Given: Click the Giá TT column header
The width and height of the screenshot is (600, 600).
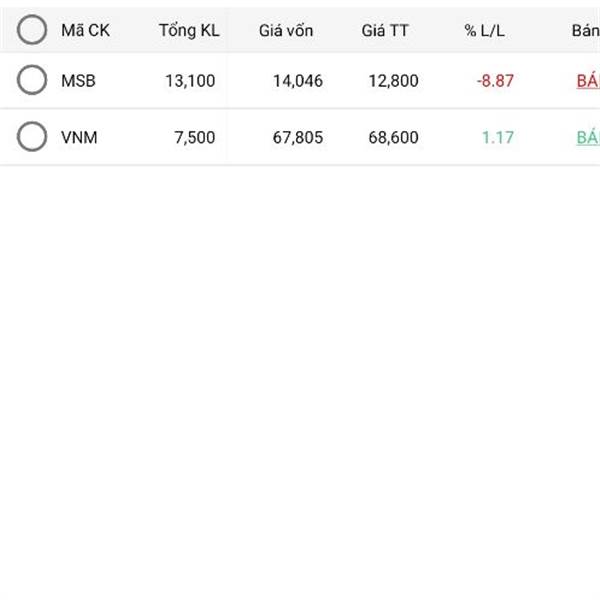Looking at the screenshot, I should point(385,30).
